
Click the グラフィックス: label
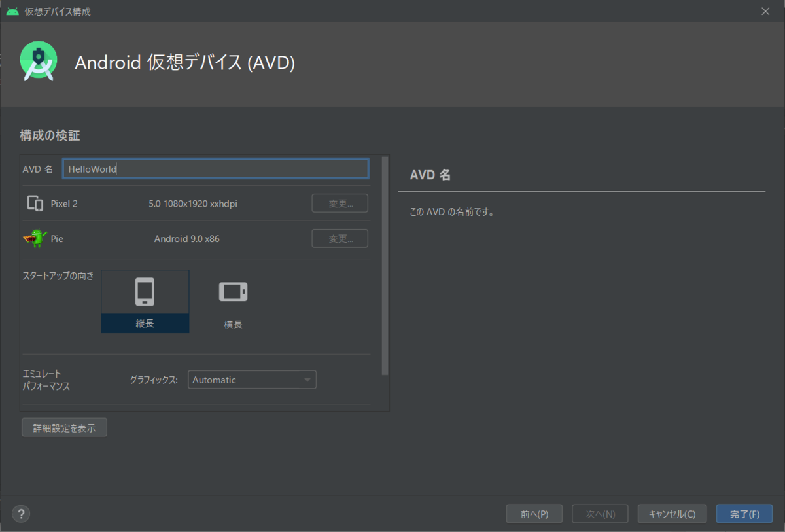point(154,380)
